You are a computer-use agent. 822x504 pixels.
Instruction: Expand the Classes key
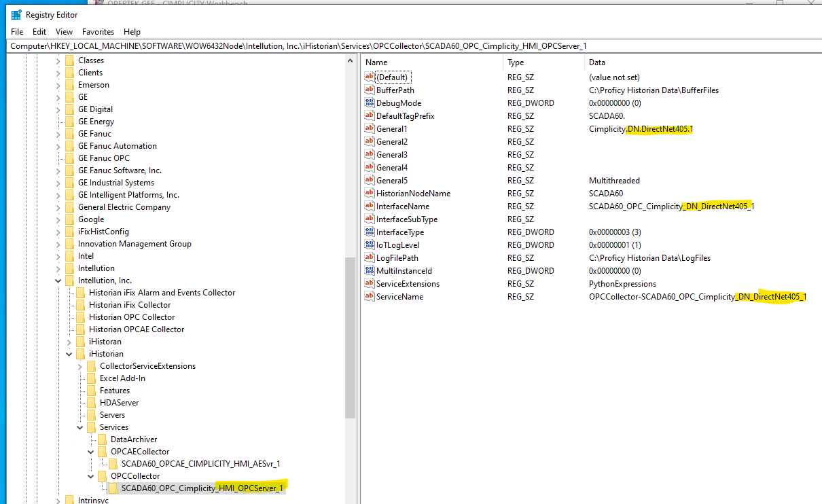[58, 60]
